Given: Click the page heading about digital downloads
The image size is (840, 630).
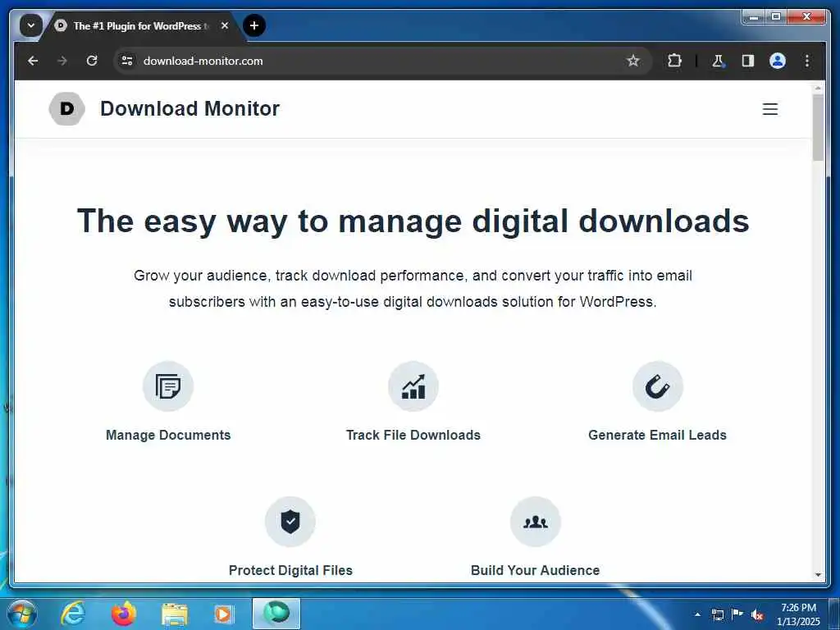Looking at the screenshot, I should (413, 221).
